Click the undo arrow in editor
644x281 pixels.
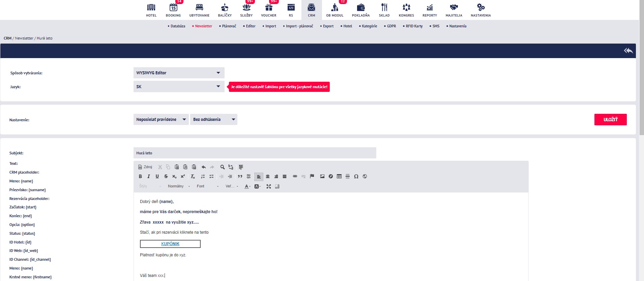pos(204,167)
